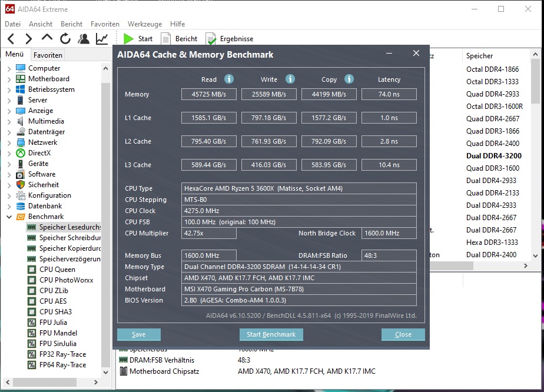This screenshot has height=392, width=544.
Task: Click the info icon next to Copy
Action: click(x=349, y=79)
